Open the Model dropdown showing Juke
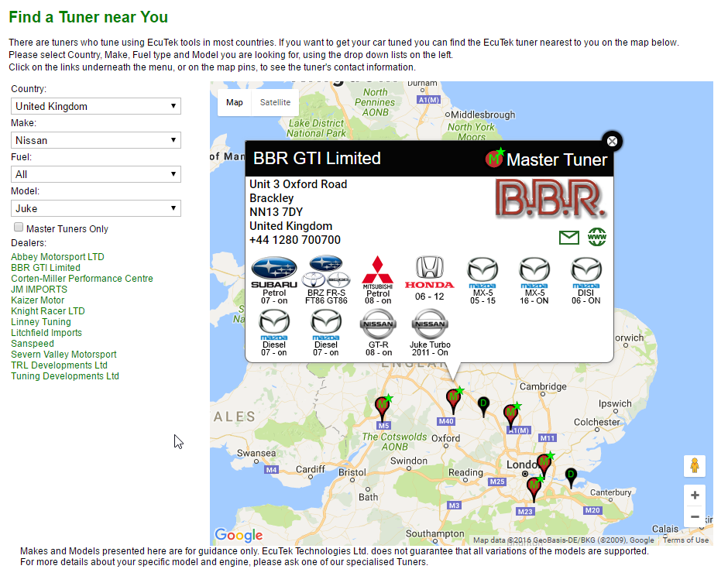The width and height of the screenshot is (728, 576). [x=96, y=208]
